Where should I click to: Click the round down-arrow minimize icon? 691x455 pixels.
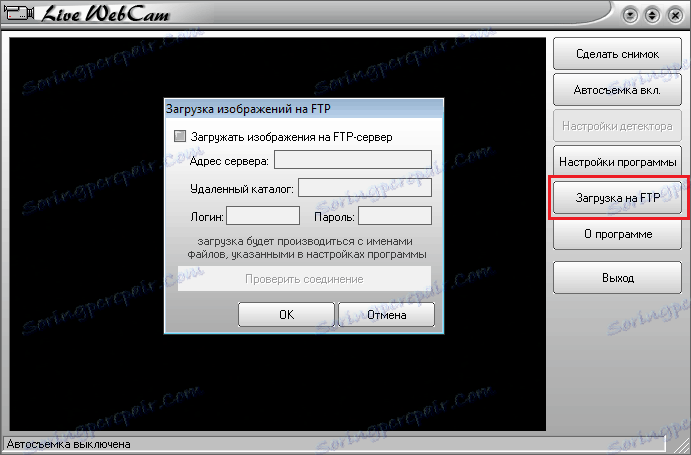pos(631,16)
